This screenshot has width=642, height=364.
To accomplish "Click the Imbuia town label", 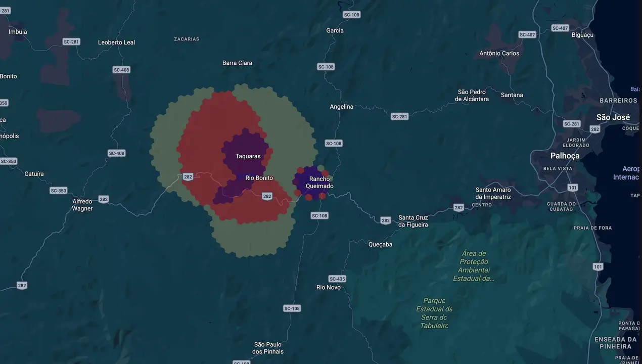I will pyautogui.click(x=18, y=32).
